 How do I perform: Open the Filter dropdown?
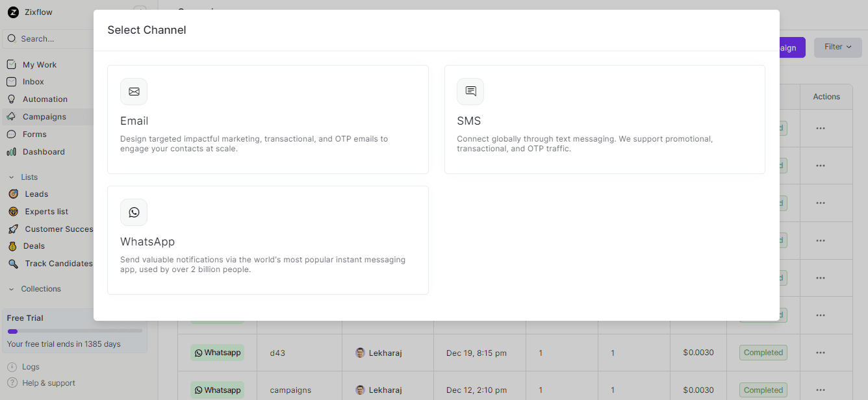pyautogui.click(x=837, y=47)
